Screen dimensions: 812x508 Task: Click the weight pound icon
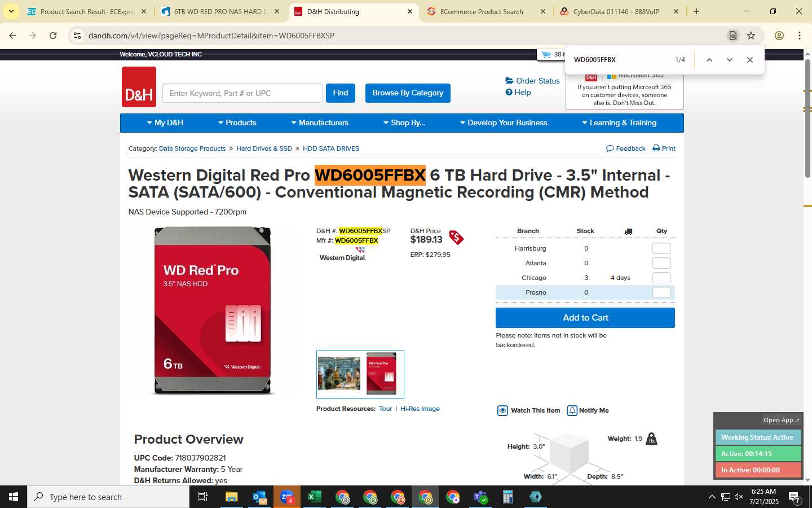pyautogui.click(x=651, y=439)
